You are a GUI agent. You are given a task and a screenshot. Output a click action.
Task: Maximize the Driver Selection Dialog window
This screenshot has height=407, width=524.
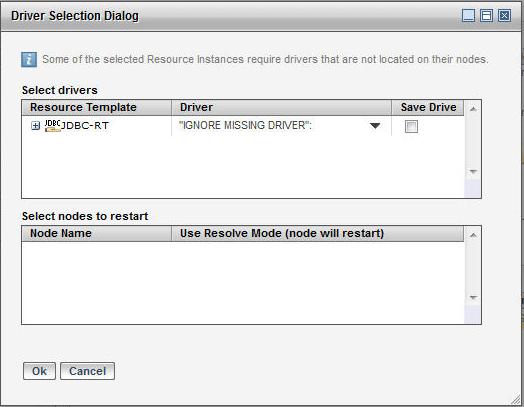coord(486,16)
